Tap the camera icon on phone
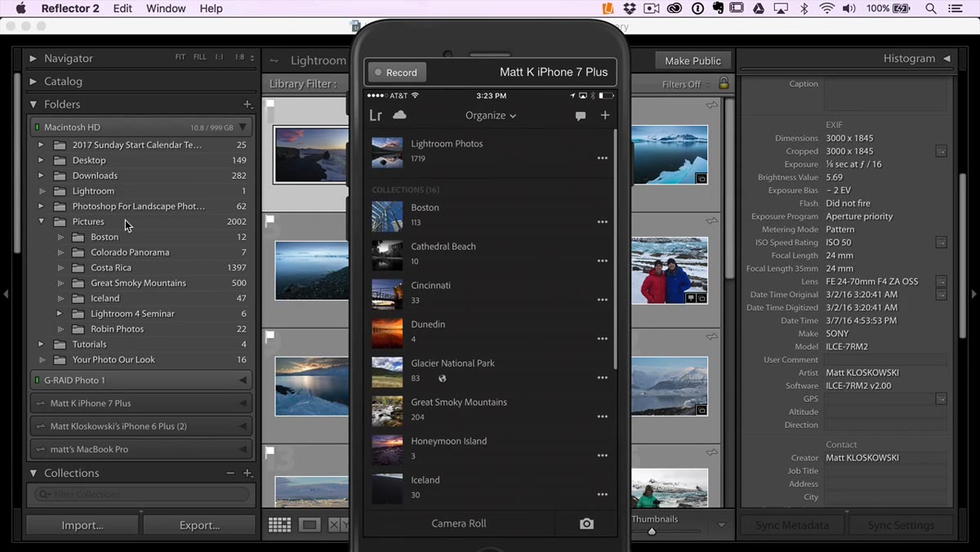This screenshot has width=980, height=552. point(586,523)
